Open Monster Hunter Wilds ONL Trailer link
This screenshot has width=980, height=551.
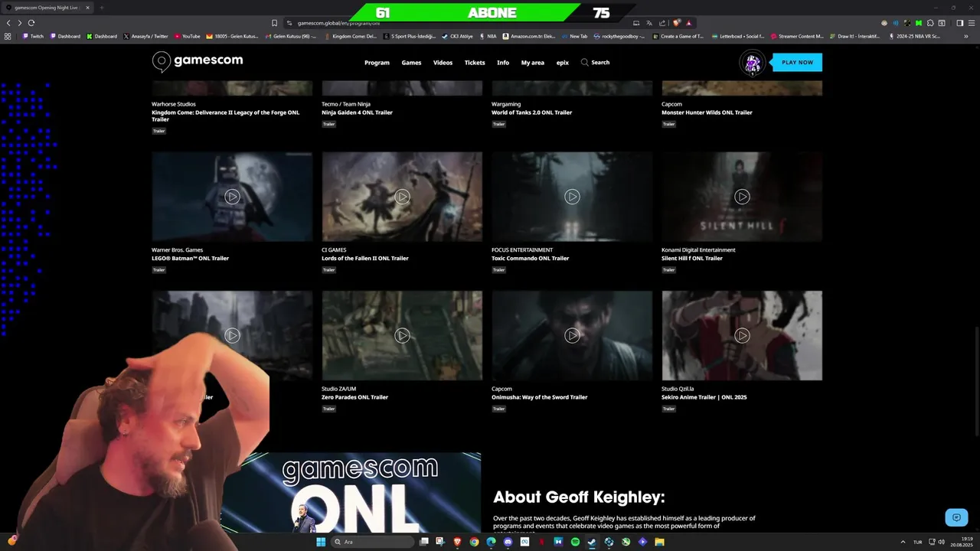click(707, 112)
